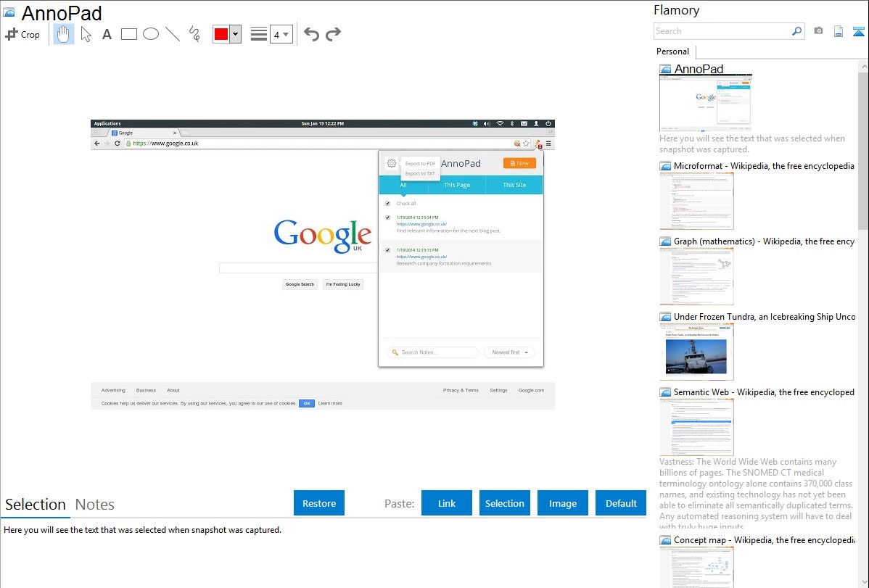This screenshot has width=869, height=588.
Task: Pick the rectangle shape tool
Action: (x=129, y=34)
